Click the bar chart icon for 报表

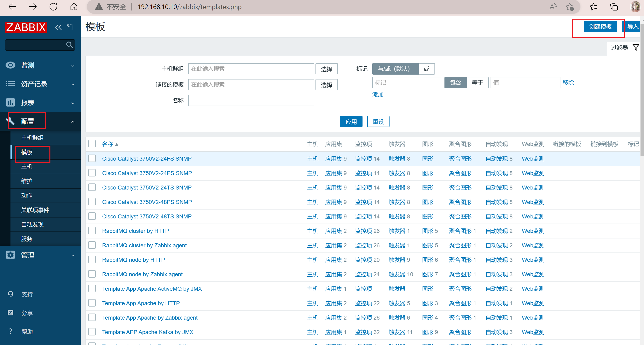(x=10, y=102)
